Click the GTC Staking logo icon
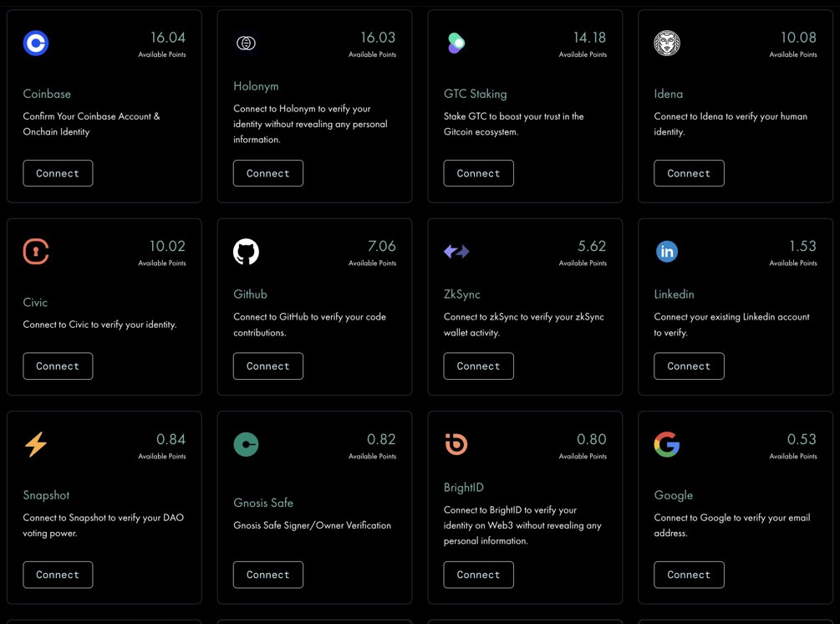The width and height of the screenshot is (840, 624). [x=456, y=43]
